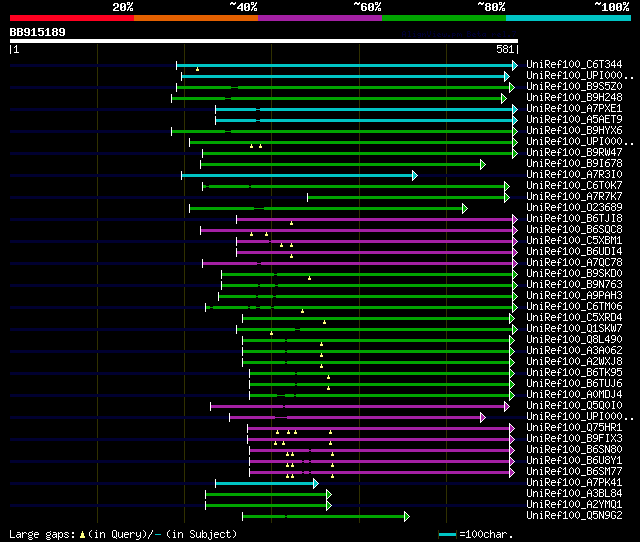This screenshot has width=640, height=542.
Task: Pick the UniRef100_A2YMQ1 label
Action: (574, 505)
